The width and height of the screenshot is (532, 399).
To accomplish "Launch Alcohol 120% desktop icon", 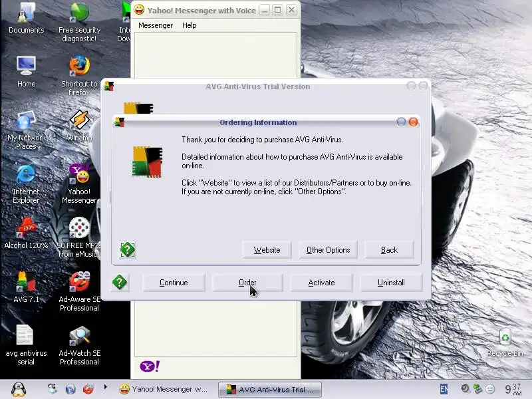I will coord(26,233).
